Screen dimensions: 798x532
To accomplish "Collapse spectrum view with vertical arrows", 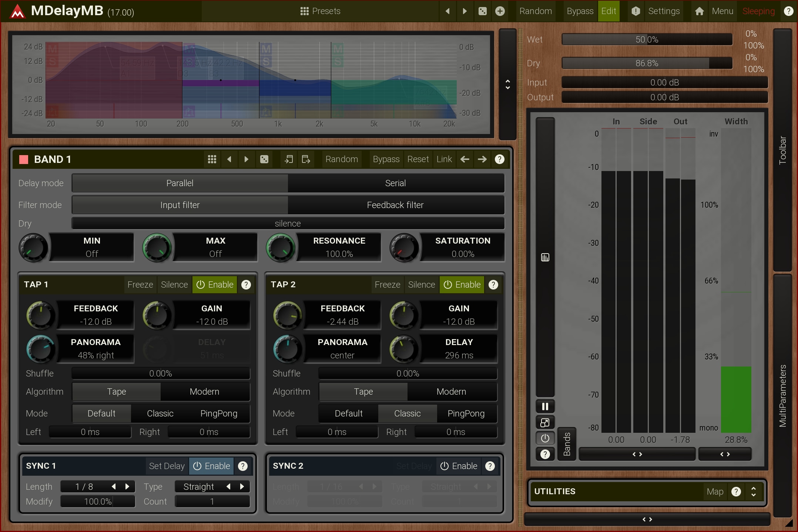I will [x=507, y=84].
